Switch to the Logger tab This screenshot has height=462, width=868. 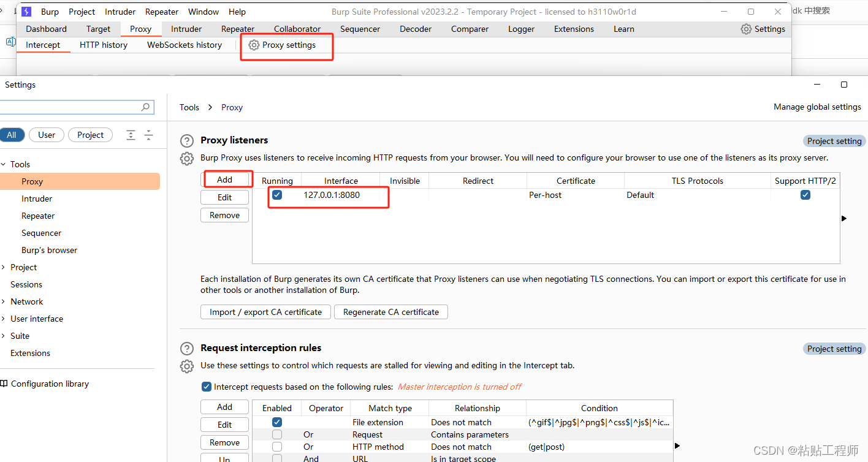pos(521,29)
